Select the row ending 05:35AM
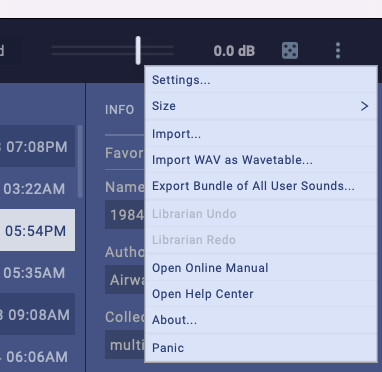382x372 pixels. coord(37,273)
